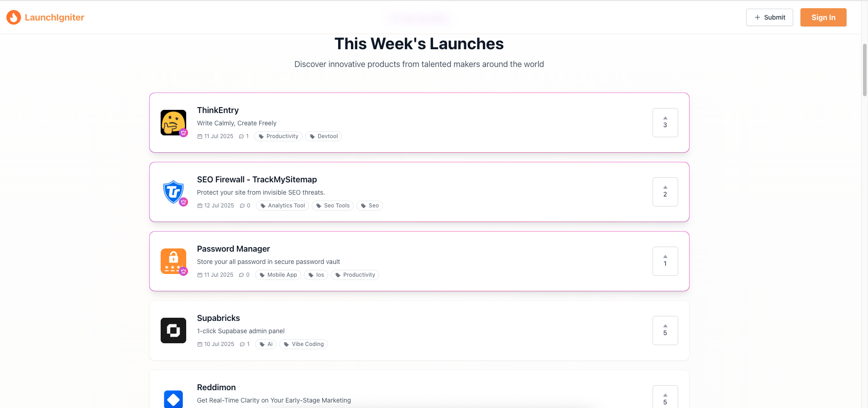868x408 pixels.
Task: Click the Sign In button
Action: click(823, 17)
